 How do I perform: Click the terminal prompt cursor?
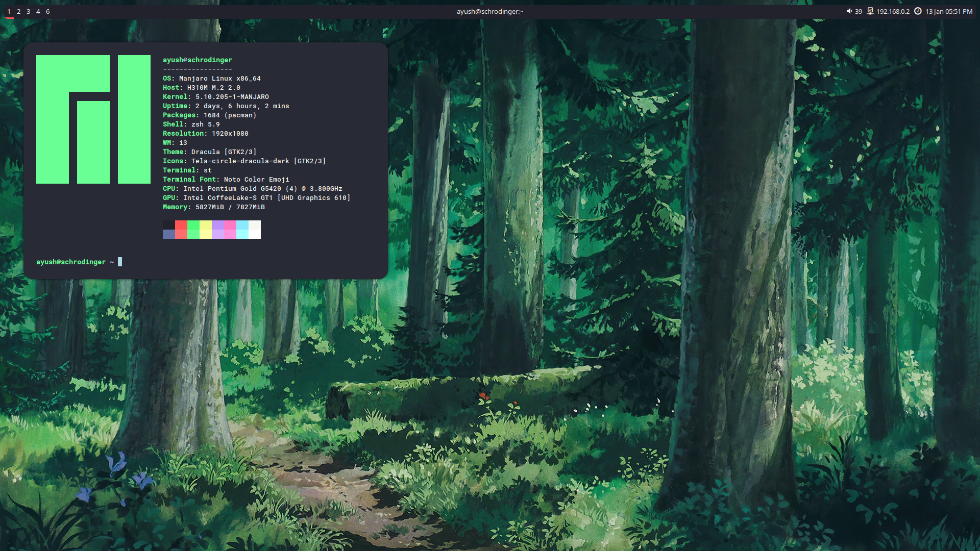coord(120,262)
